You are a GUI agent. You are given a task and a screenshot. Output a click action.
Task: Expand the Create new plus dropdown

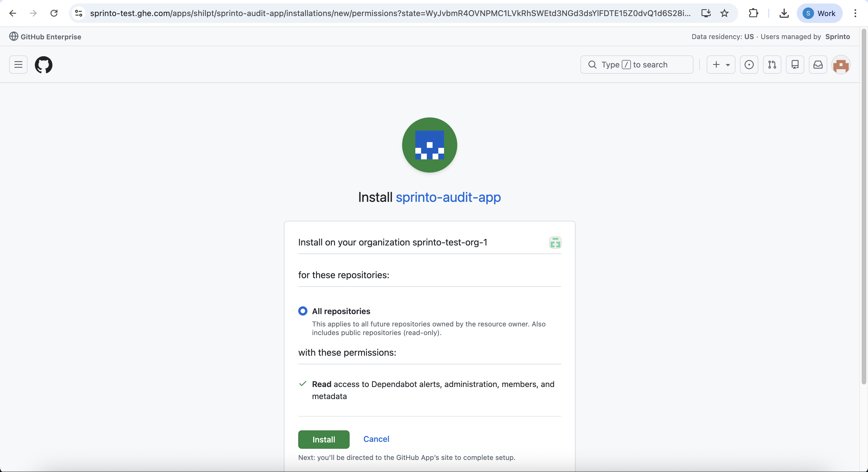pyautogui.click(x=720, y=64)
